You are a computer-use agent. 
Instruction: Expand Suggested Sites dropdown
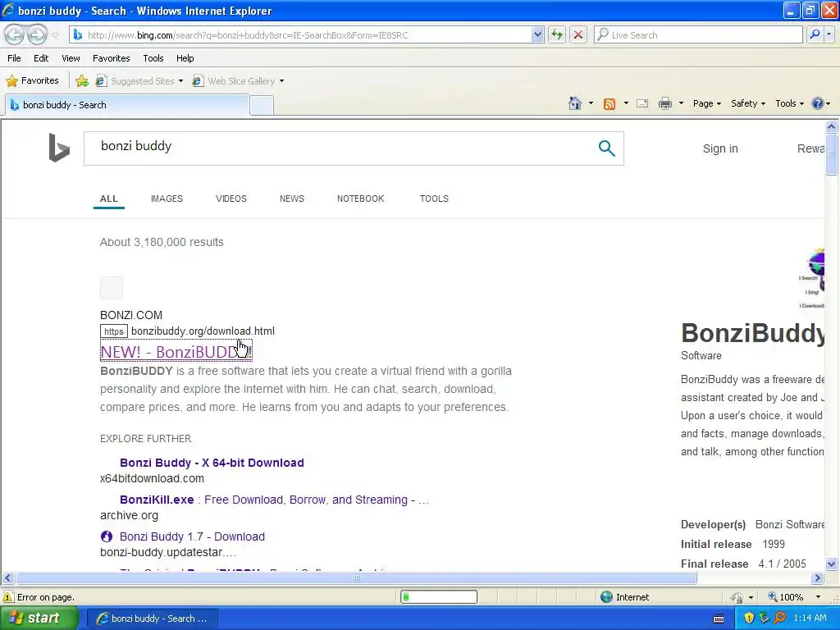point(180,81)
